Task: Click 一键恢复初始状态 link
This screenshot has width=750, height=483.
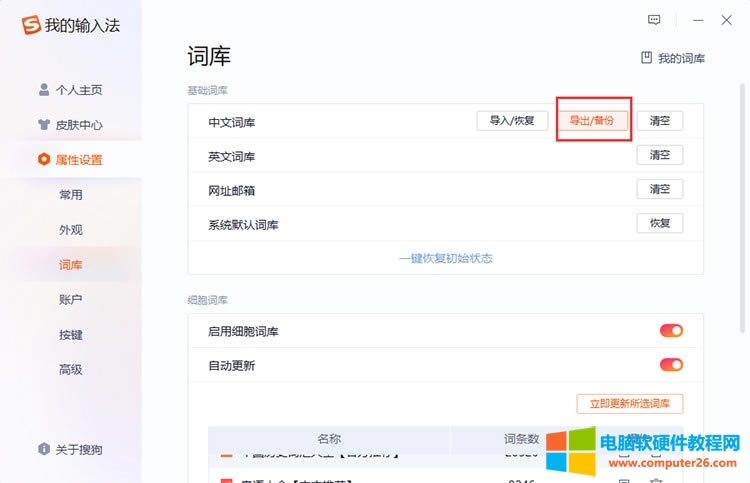Action: [446, 258]
